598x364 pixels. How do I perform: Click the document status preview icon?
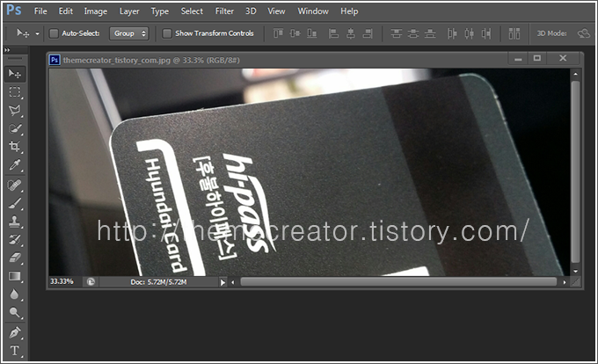(x=91, y=282)
